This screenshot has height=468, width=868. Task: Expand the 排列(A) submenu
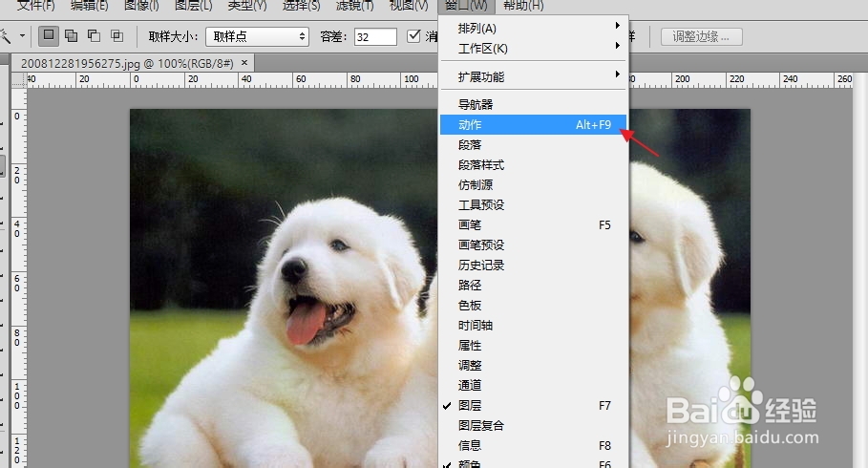(x=533, y=28)
